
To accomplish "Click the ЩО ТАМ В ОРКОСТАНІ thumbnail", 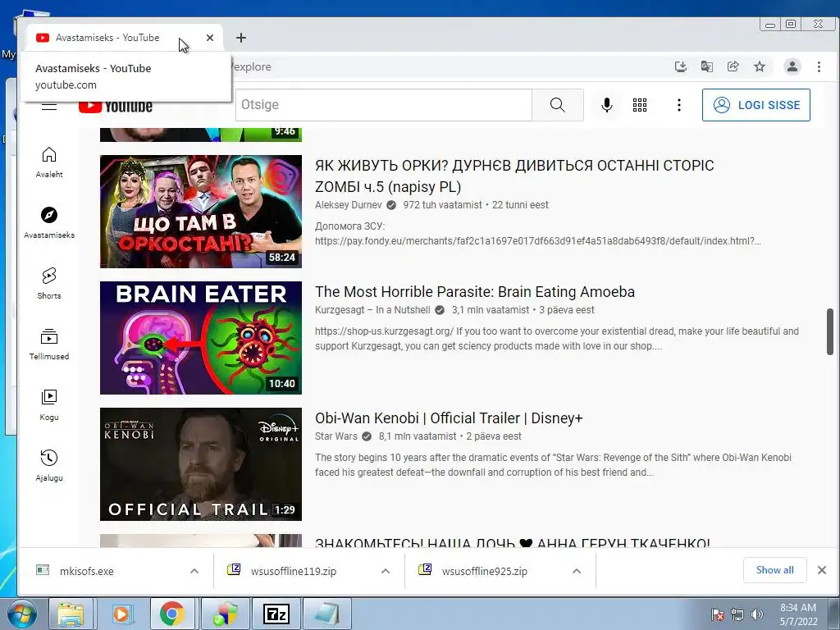I will coord(201,212).
